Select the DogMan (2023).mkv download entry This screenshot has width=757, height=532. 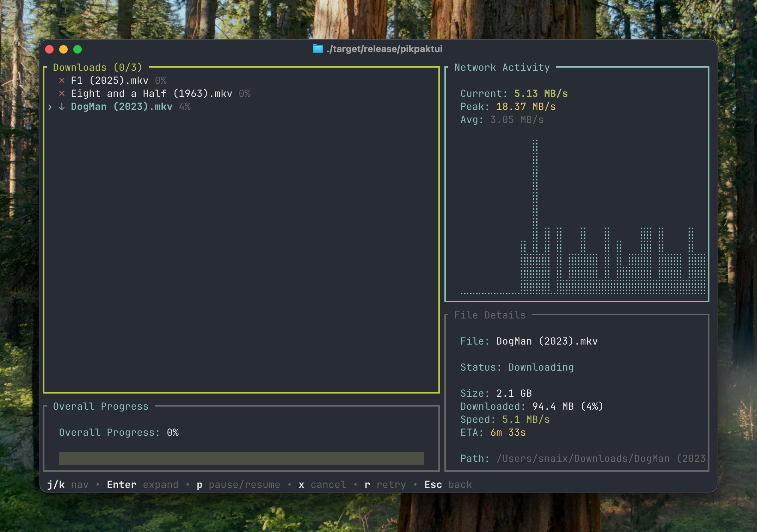click(x=121, y=106)
